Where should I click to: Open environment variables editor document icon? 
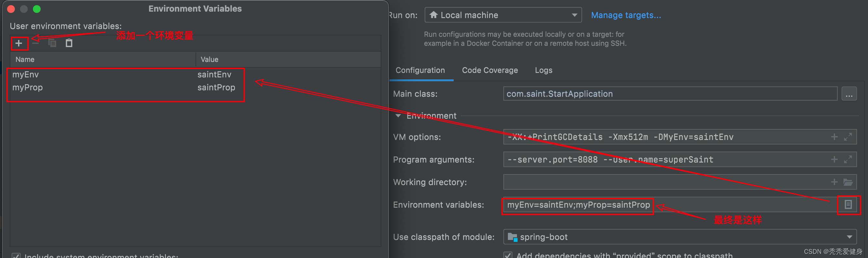click(848, 204)
